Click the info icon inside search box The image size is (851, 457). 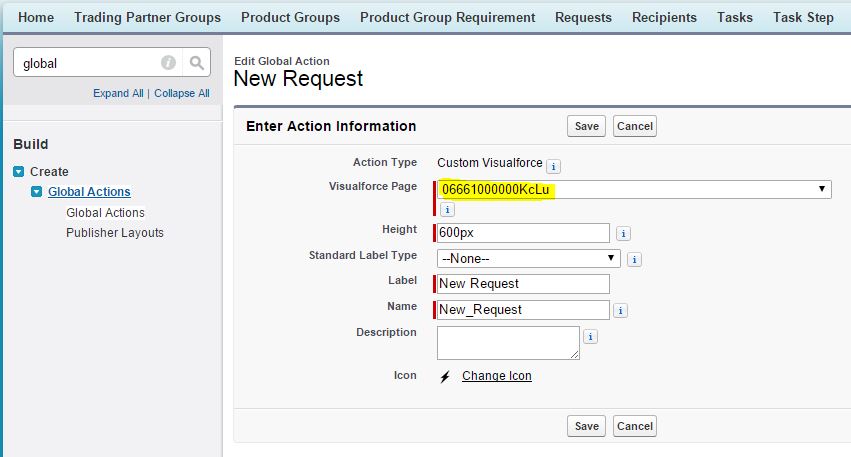click(168, 63)
